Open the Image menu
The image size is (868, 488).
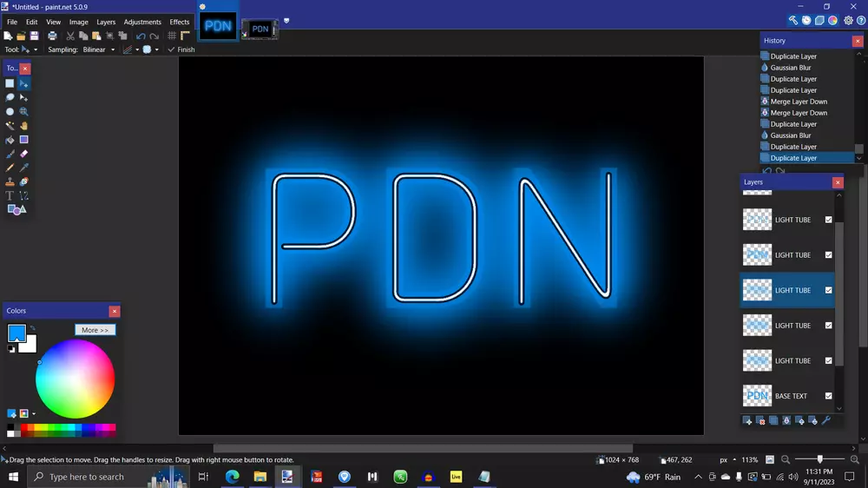(79, 22)
